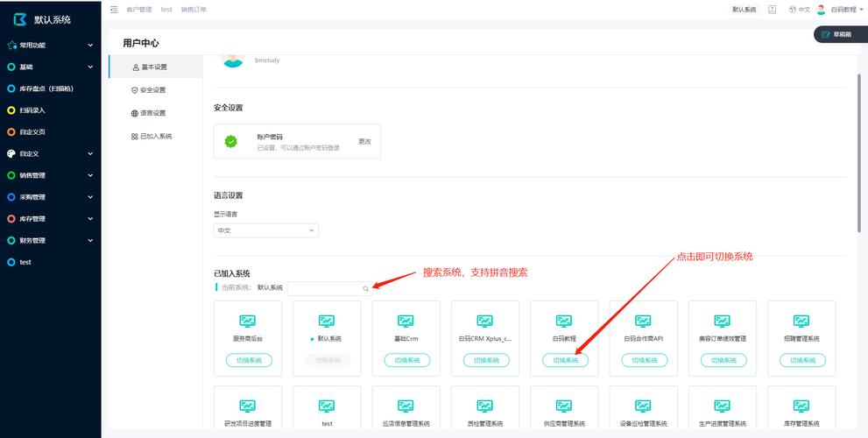Click 切换系统 under 白码CRM Xplus

click(487, 360)
